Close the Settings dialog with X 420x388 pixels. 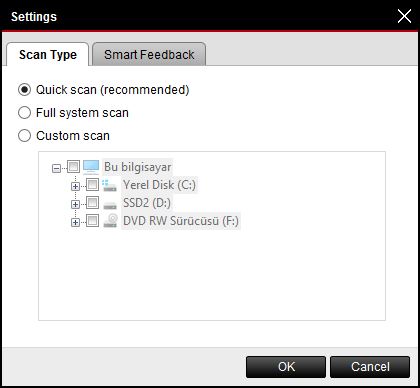(x=404, y=16)
